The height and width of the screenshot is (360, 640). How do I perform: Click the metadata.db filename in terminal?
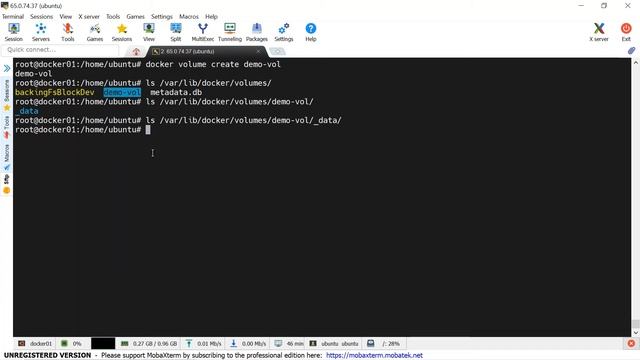click(176, 92)
